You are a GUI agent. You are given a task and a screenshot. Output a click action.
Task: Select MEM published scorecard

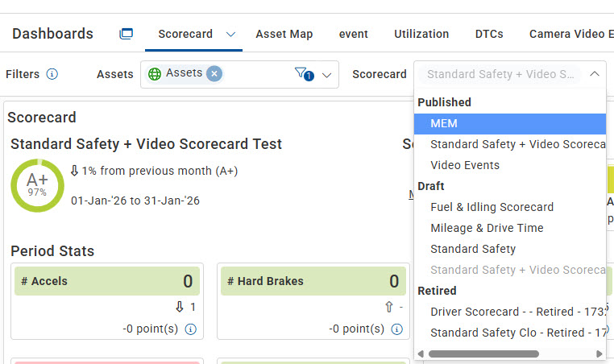tap(510, 124)
